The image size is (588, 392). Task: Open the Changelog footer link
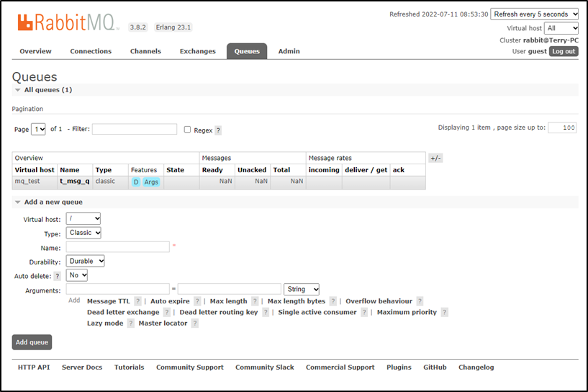coord(476,367)
